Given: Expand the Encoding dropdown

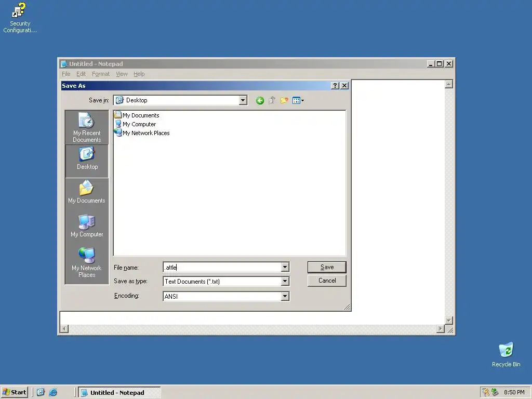Looking at the screenshot, I should 285,296.
